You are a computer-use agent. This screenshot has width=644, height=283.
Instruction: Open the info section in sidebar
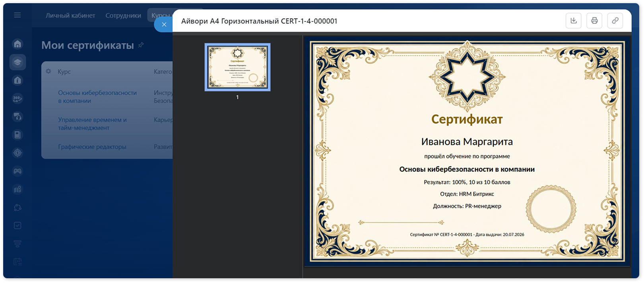[x=17, y=81]
